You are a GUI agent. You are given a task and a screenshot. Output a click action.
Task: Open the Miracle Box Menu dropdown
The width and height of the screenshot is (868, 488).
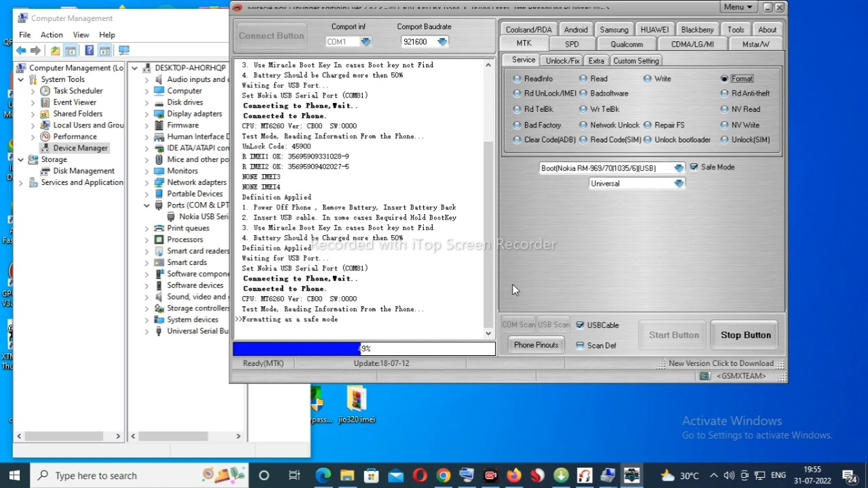(738, 7)
